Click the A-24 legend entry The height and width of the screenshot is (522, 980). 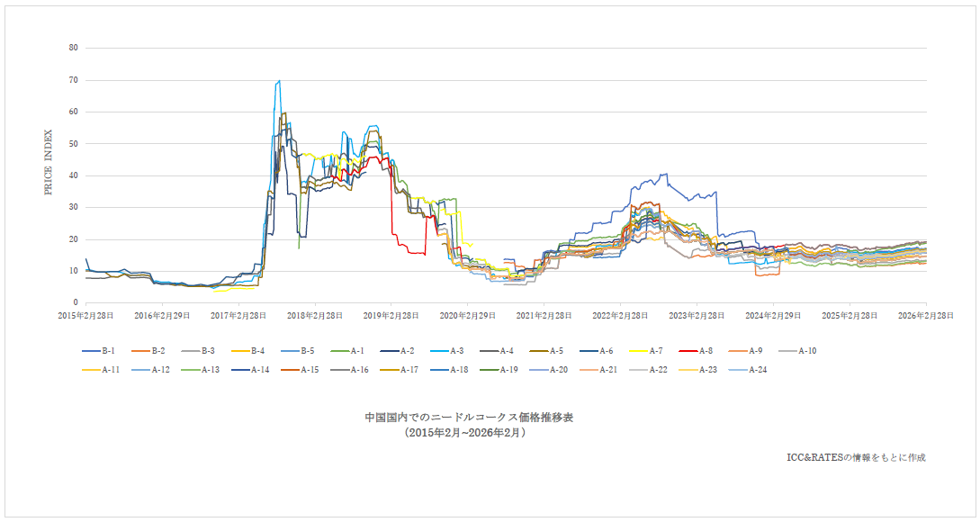pyautogui.click(x=745, y=369)
